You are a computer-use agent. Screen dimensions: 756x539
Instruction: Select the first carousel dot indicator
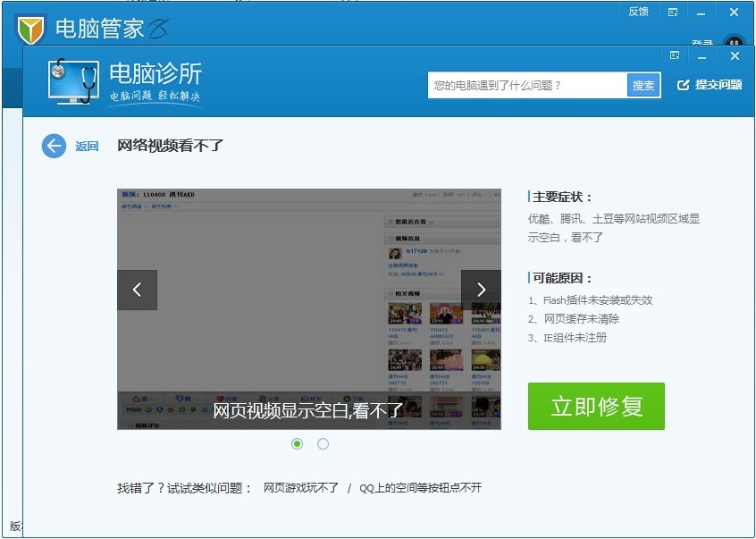tap(298, 443)
